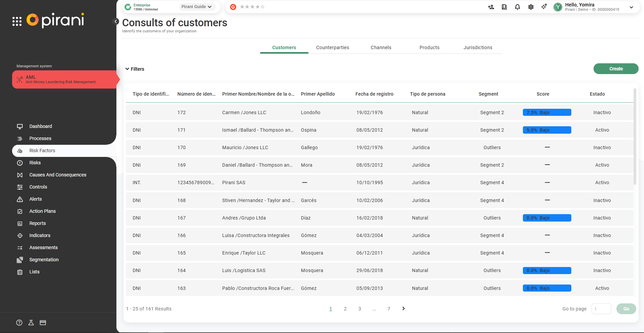This screenshot has width=644, height=333.
Task: Click the credit card billing icon
Action: 43,323
